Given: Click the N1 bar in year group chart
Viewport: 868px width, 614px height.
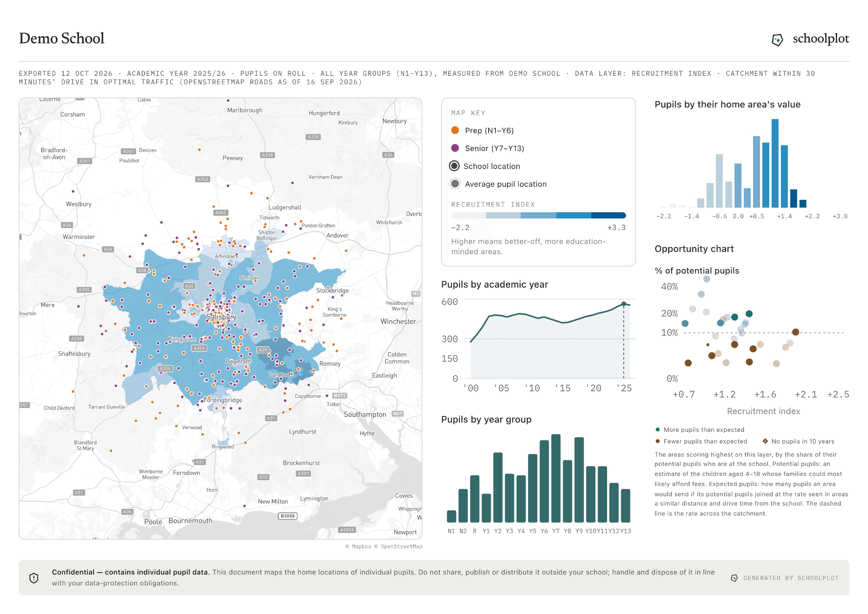Looking at the screenshot, I should pos(451,516).
